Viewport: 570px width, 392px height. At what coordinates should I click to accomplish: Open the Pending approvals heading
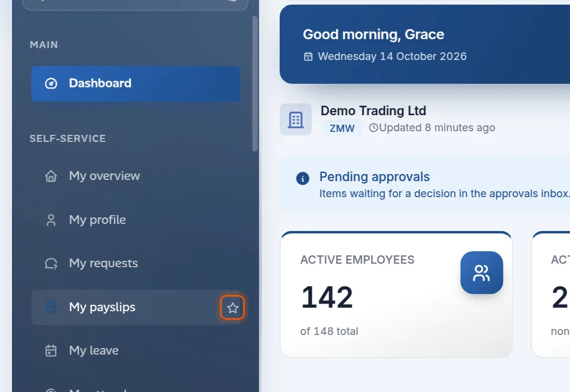point(375,177)
